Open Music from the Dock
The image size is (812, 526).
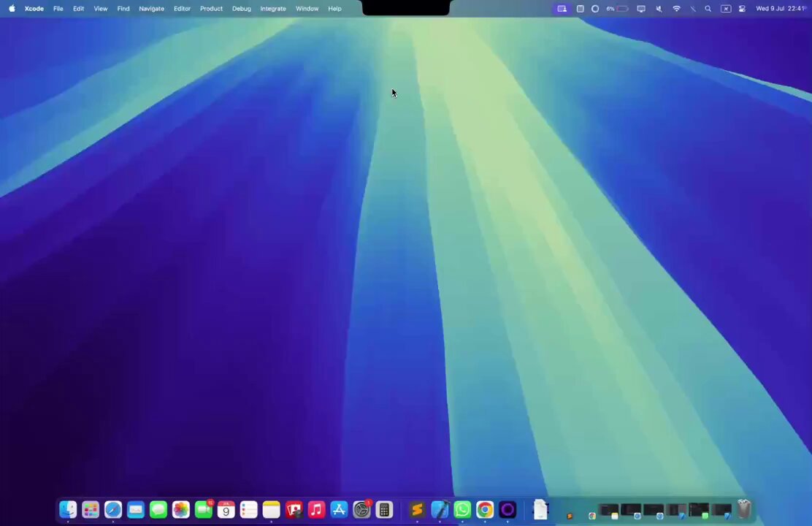(x=316, y=509)
